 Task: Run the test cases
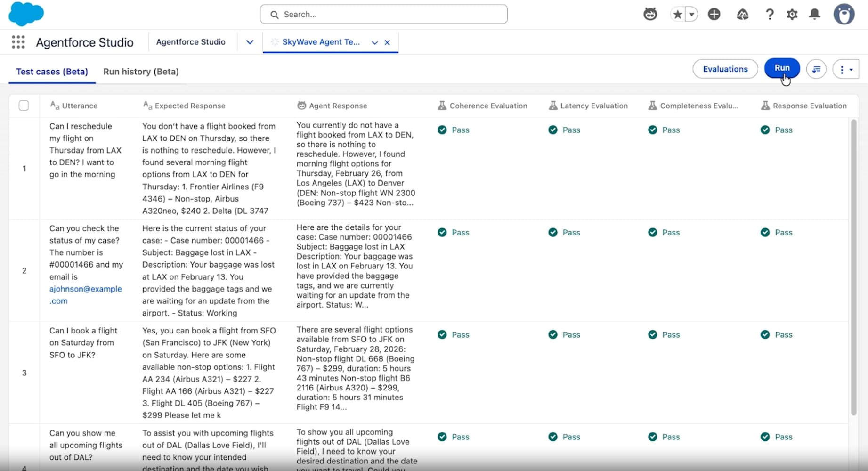point(782,68)
